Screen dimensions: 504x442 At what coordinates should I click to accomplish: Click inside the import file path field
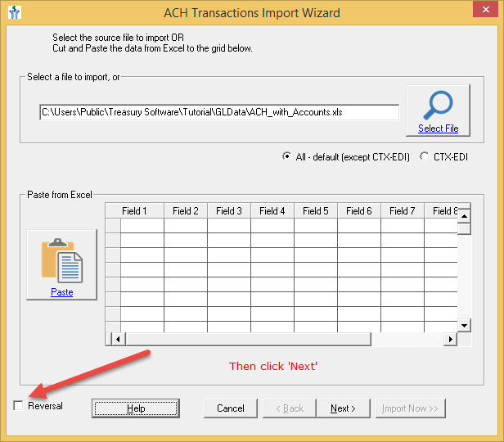click(x=219, y=113)
